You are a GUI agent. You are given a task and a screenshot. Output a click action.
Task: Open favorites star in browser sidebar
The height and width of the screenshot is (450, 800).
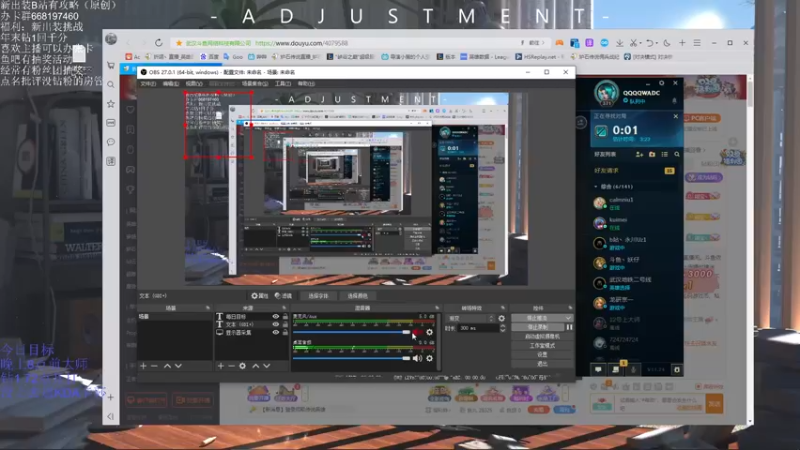pos(111,104)
